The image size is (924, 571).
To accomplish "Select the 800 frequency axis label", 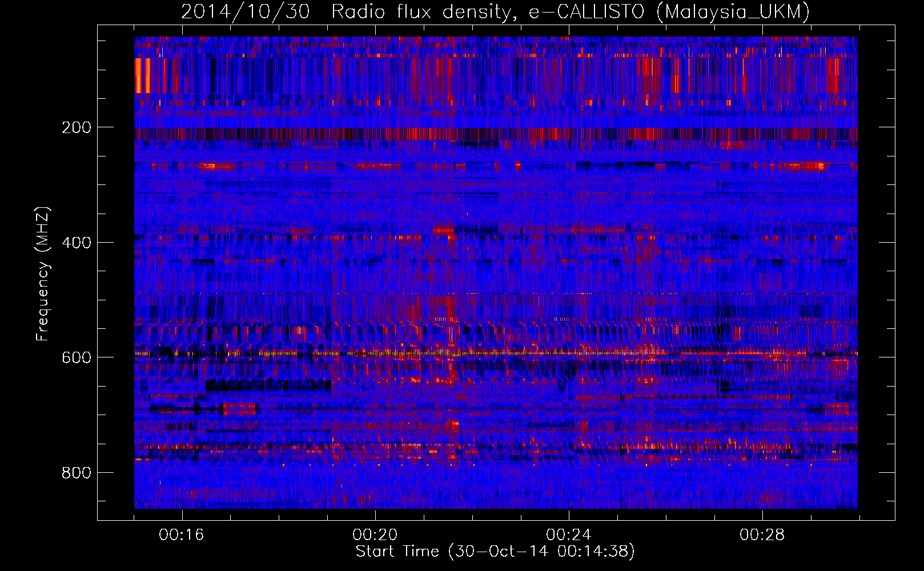I will 76,473.
